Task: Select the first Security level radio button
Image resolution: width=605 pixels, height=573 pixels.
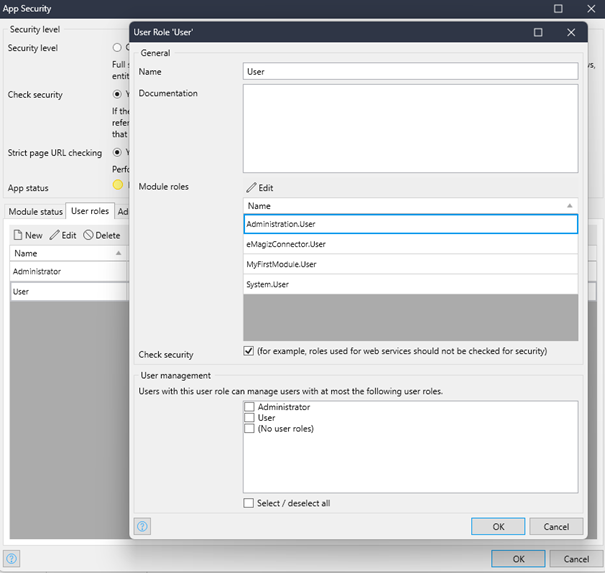Action: click(x=117, y=47)
